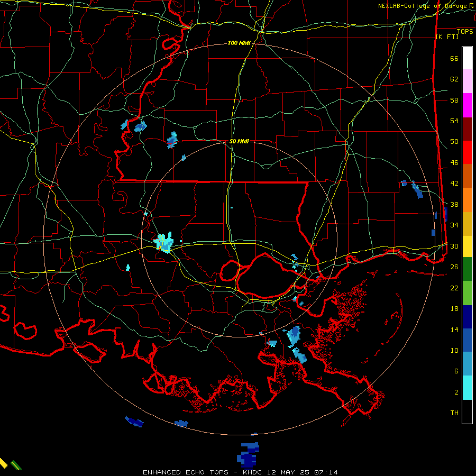
Task: Click the "KHDC" radar site identifier
Action: click(x=253, y=472)
